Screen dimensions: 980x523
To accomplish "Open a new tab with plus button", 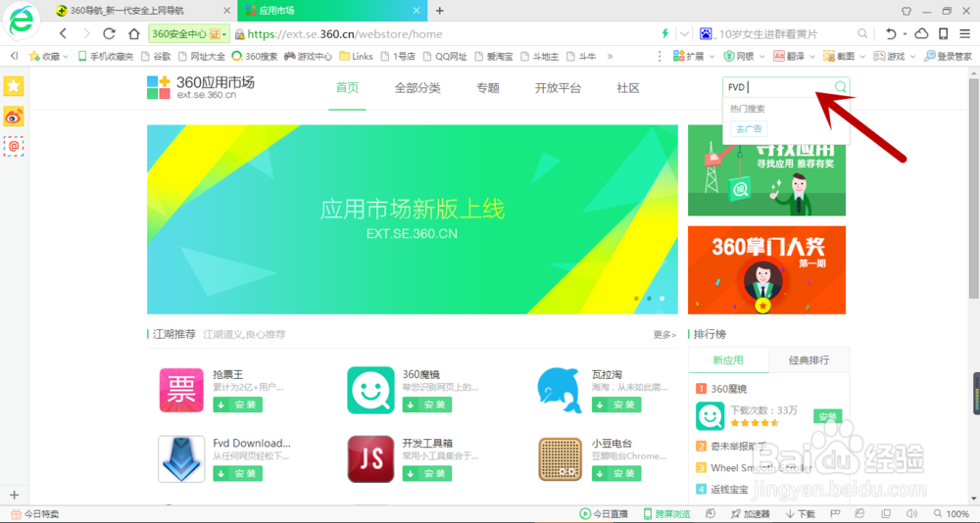I will pos(439,11).
